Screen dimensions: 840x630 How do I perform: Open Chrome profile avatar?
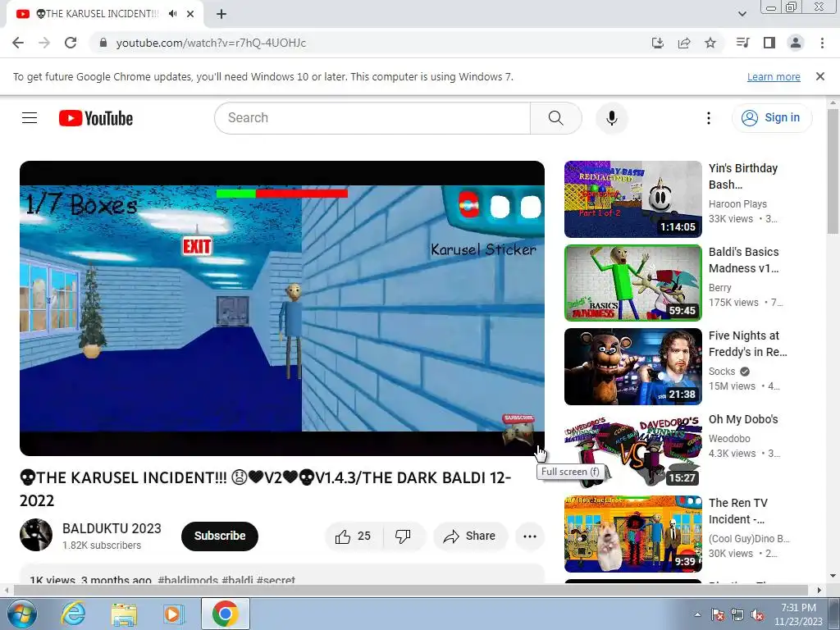[x=796, y=43]
